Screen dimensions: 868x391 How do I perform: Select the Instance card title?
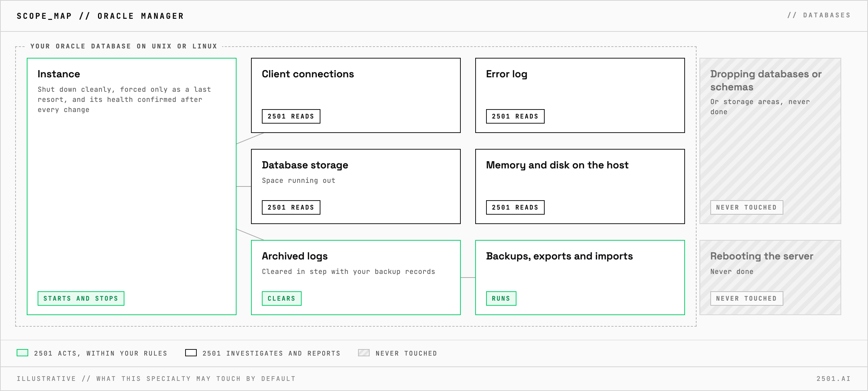pyautogui.click(x=59, y=74)
